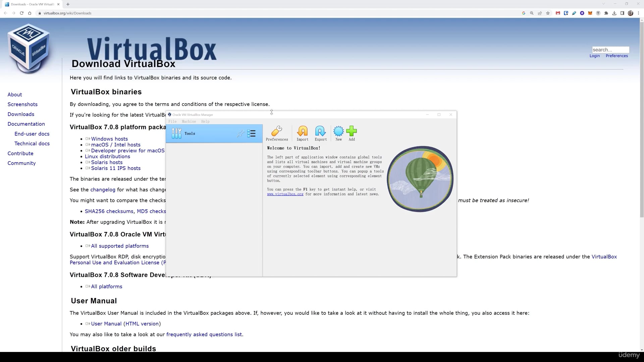Open Chrome's three-dot menu
This screenshot has width=644, height=362.
pos(639,13)
